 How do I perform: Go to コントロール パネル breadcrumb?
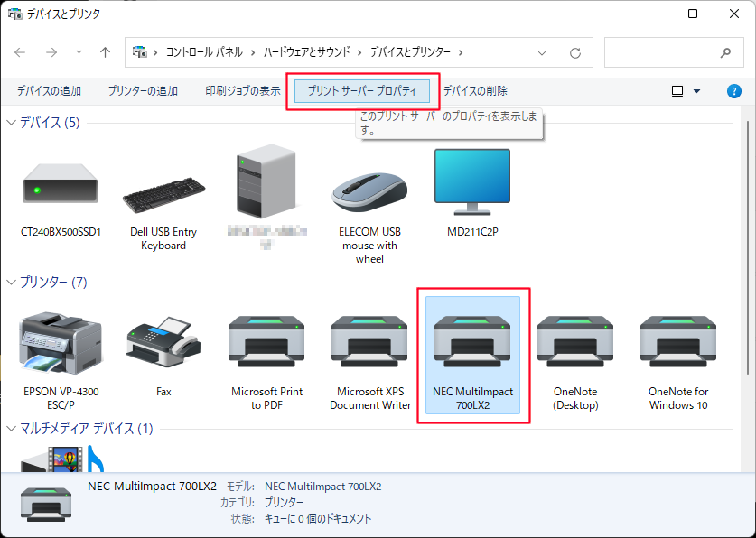pos(204,52)
